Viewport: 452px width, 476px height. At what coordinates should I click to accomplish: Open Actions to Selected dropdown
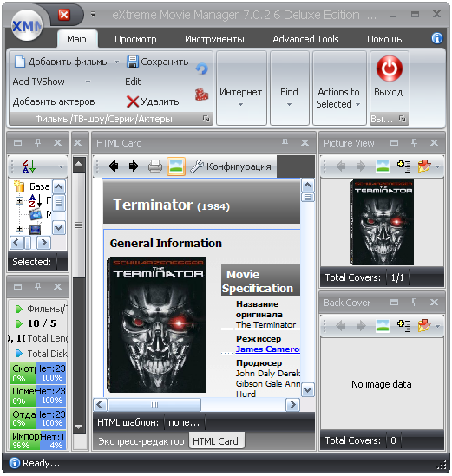click(x=339, y=88)
